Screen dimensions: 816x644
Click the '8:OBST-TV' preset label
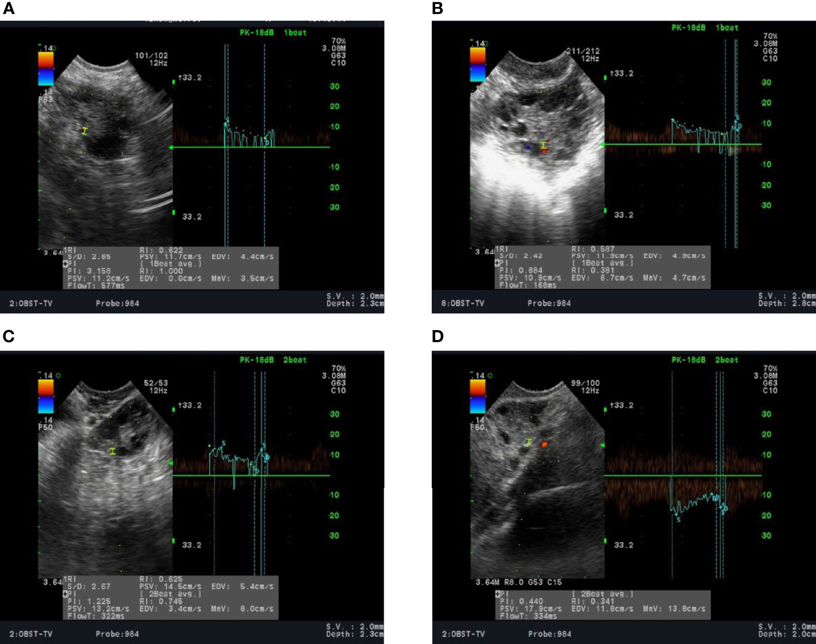click(x=462, y=303)
